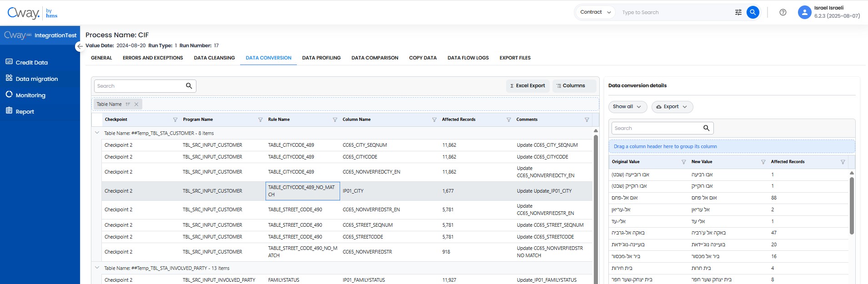Filter the Original Value column
868x284 pixels.
pos(683,162)
